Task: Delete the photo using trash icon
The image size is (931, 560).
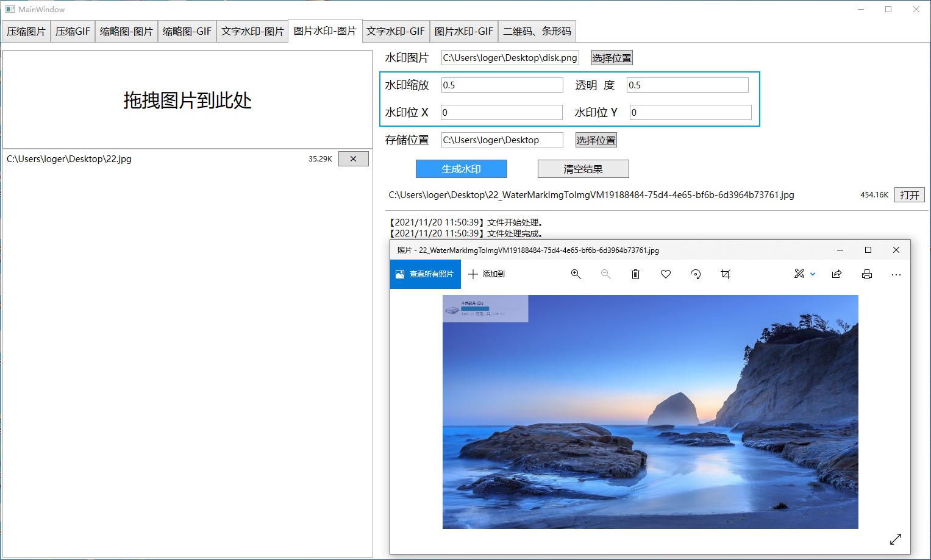Action: click(635, 274)
